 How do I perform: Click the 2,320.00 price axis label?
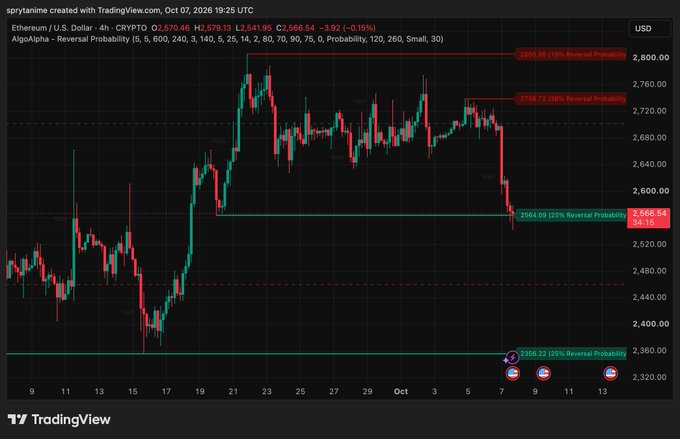(651, 377)
